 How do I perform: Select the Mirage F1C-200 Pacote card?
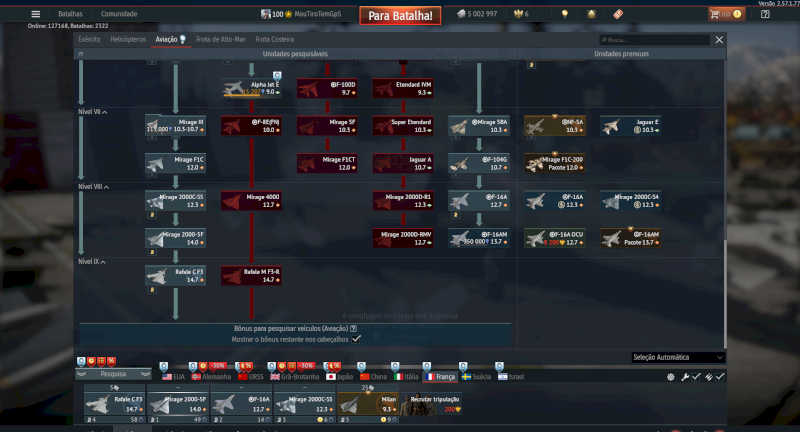point(555,163)
